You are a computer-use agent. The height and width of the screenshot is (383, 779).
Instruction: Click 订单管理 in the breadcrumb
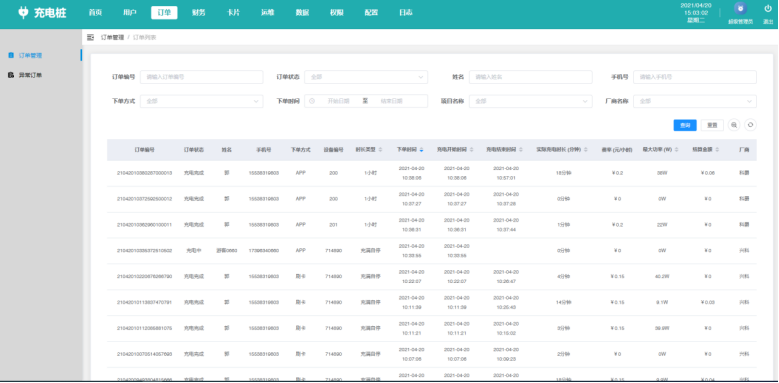pos(112,37)
